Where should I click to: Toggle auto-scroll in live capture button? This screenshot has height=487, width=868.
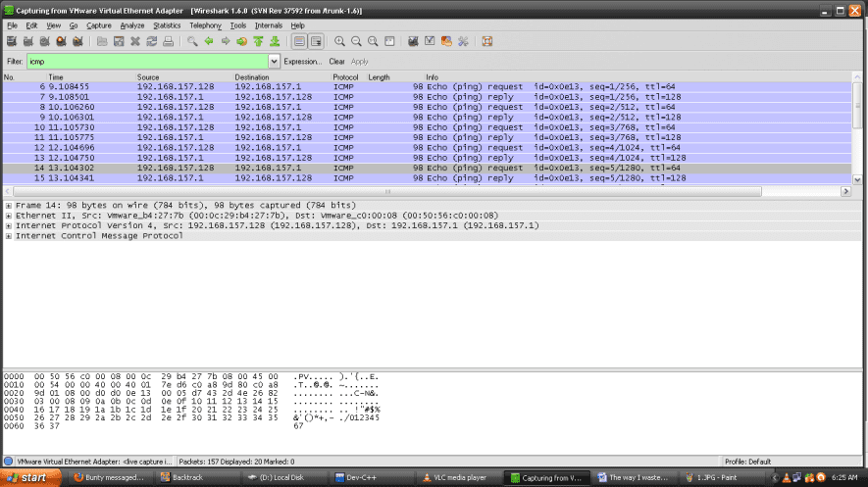click(x=316, y=41)
